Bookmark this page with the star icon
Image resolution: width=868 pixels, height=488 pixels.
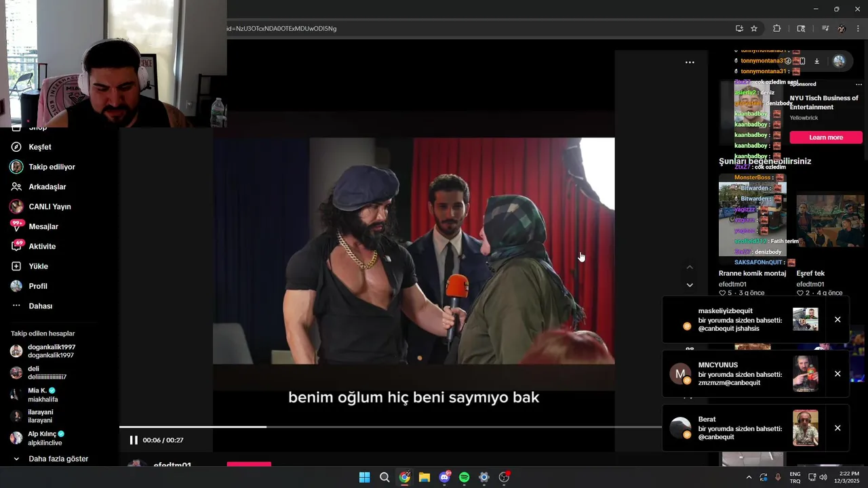pos(754,28)
